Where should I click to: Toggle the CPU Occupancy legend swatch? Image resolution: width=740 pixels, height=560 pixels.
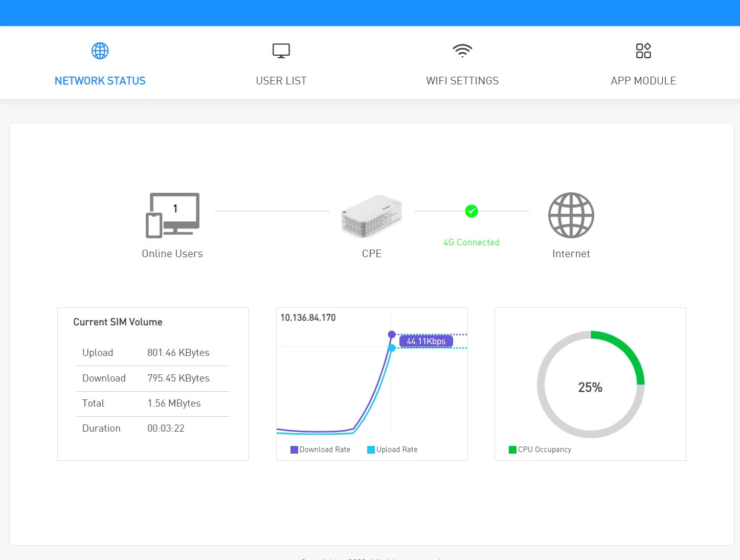tap(512, 450)
